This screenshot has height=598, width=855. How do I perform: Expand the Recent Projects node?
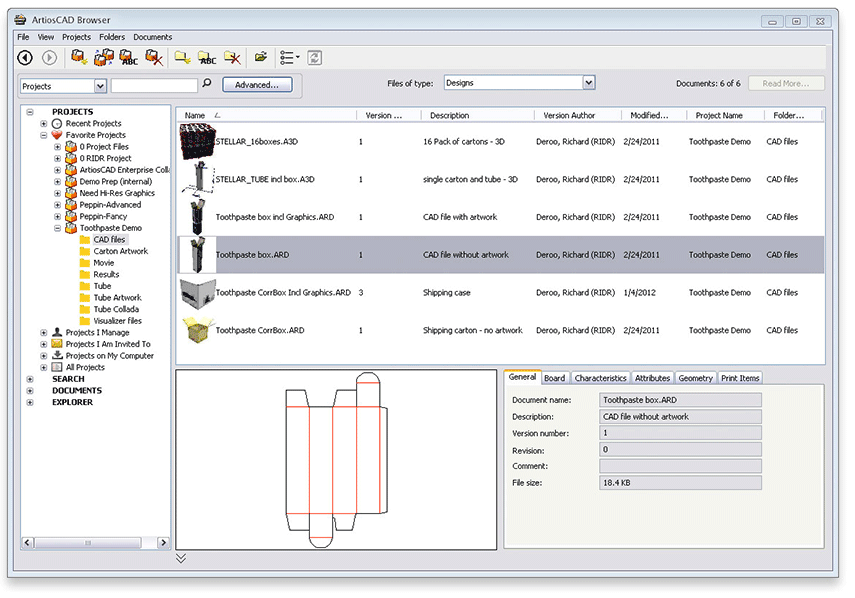[44, 124]
